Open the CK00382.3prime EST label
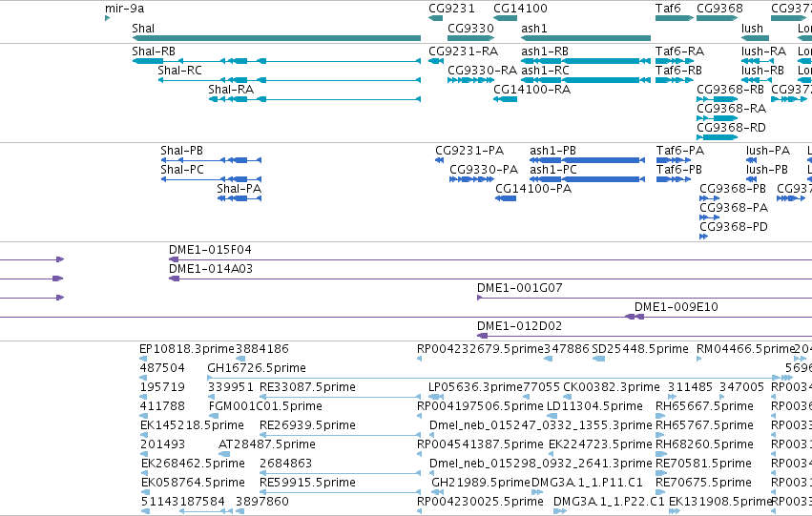The height and width of the screenshot is (516, 812). coord(612,387)
